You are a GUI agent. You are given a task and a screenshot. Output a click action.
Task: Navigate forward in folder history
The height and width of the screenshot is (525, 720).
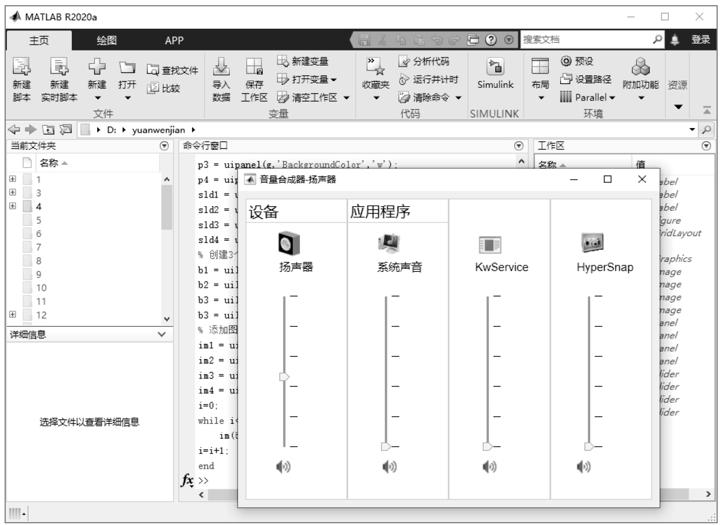coord(31,130)
